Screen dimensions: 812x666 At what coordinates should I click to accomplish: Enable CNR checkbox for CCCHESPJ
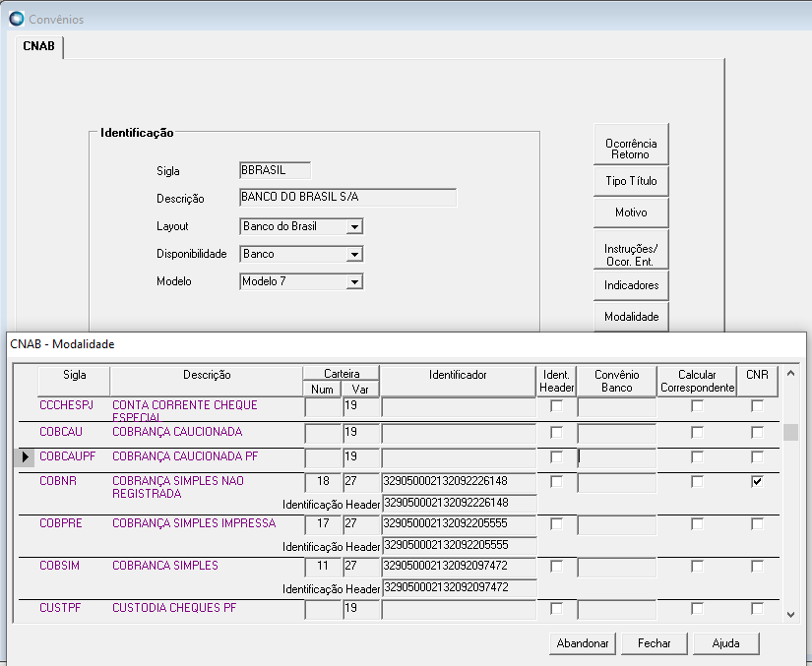pos(757,406)
